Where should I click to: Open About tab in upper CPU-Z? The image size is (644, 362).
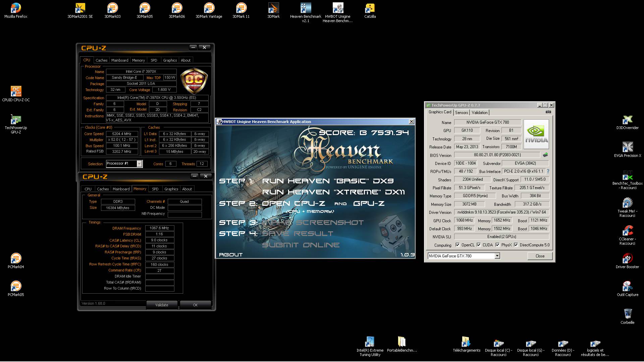point(185,60)
